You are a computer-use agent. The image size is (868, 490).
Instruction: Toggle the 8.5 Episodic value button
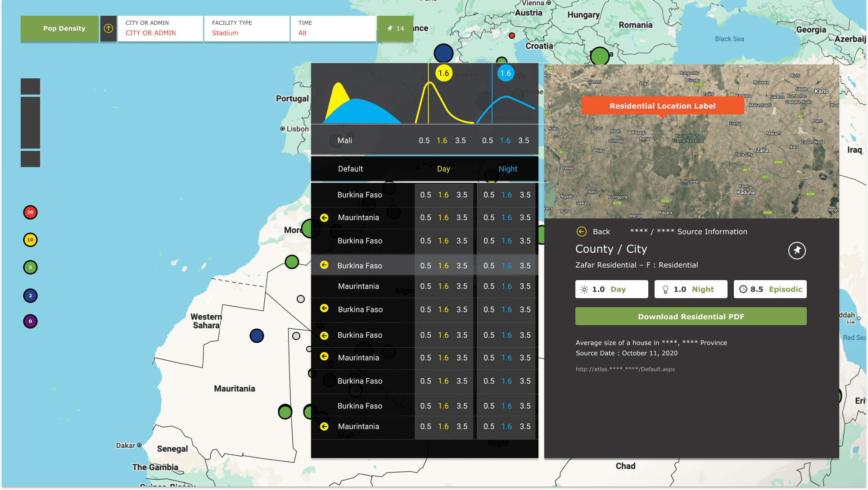click(x=770, y=289)
